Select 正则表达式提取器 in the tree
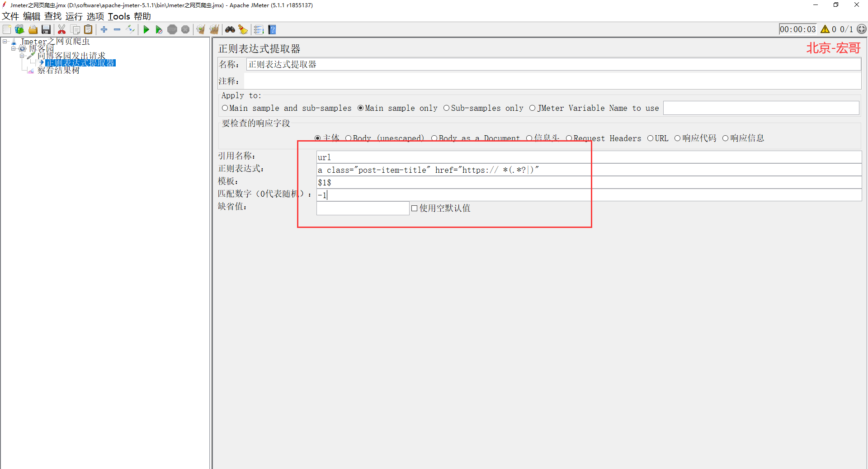868x469 pixels. click(x=80, y=63)
